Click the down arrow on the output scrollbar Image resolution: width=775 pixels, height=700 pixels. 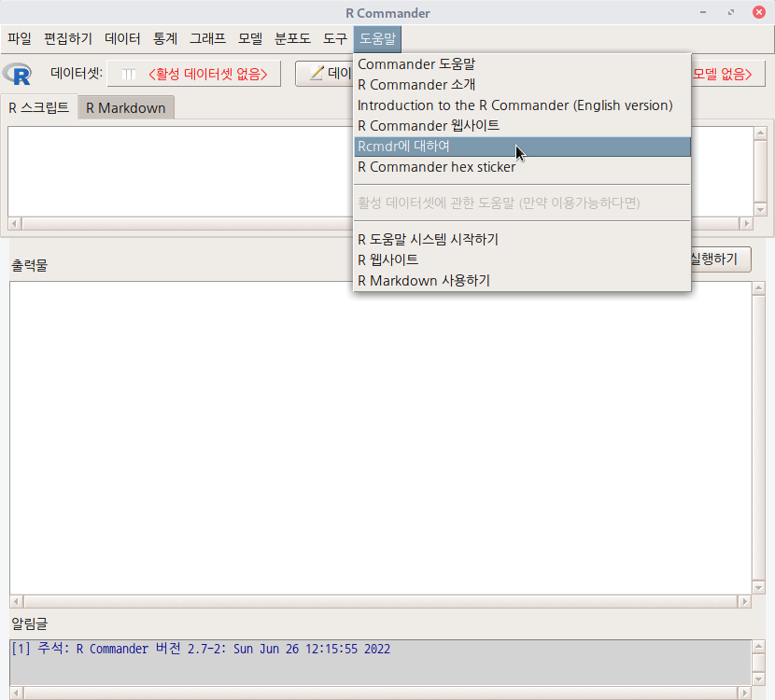(x=759, y=589)
